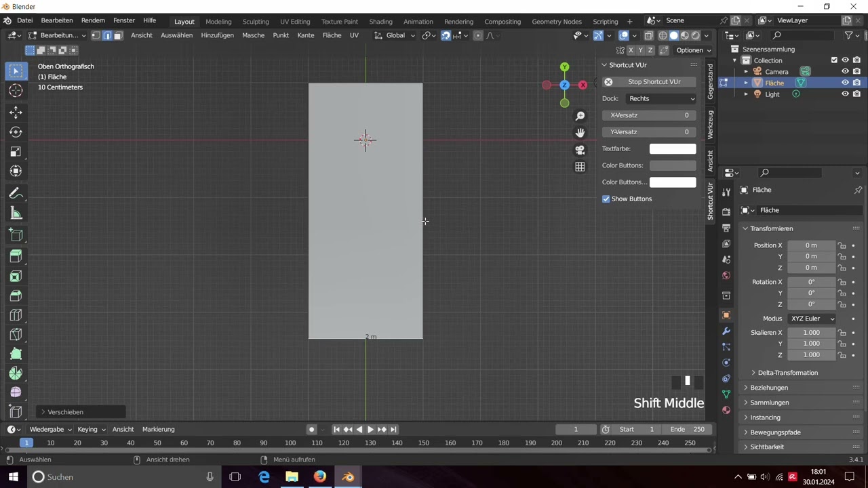Enable vertex select mode
The height and width of the screenshot is (488, 868).
[96, 35]
